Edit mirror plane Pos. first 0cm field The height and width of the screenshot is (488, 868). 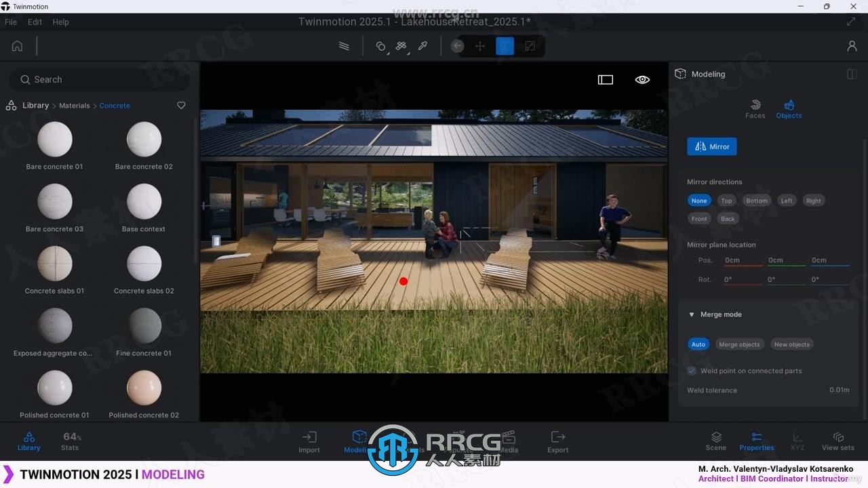(743, 260)
